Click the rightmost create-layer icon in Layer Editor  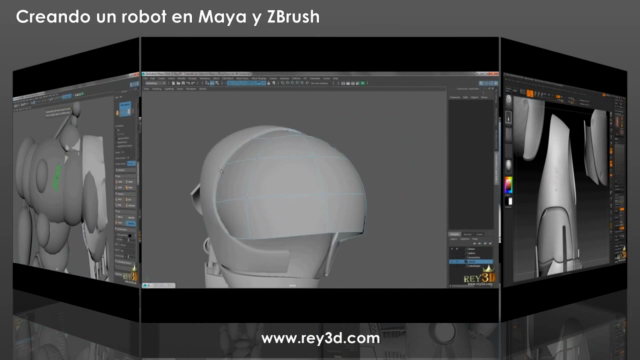(490, 244)
